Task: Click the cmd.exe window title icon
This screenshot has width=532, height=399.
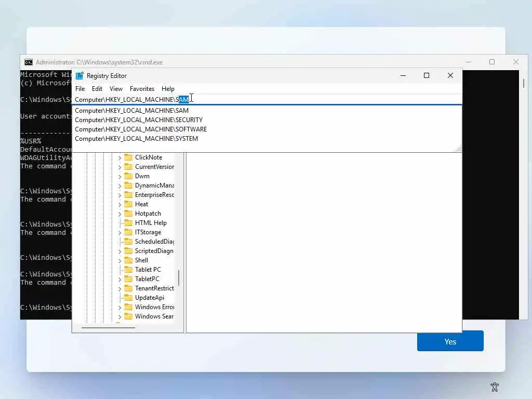Action: pos(29,62)
